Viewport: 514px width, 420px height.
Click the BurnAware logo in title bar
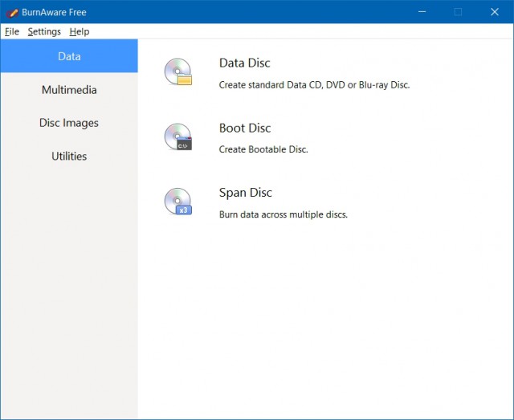tap(12, 13)
